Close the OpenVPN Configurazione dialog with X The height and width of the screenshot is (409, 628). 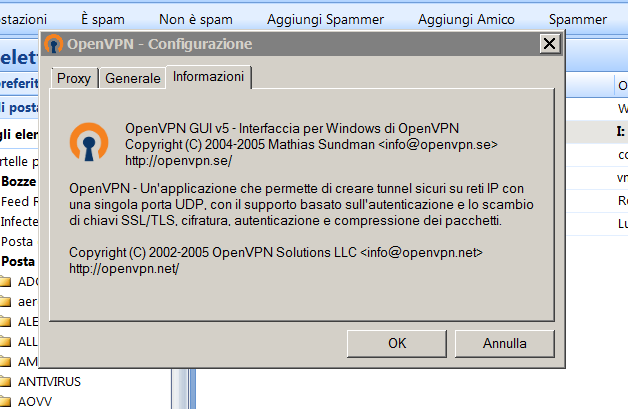(548, 43)
